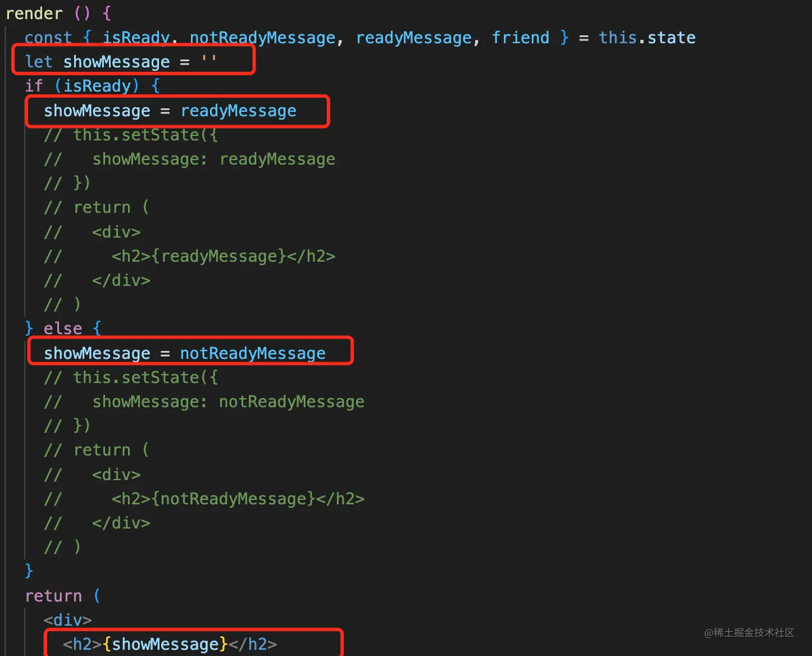
Task: Click the 'showMessage = readyMessage' assignment
Action: [170, 111]
